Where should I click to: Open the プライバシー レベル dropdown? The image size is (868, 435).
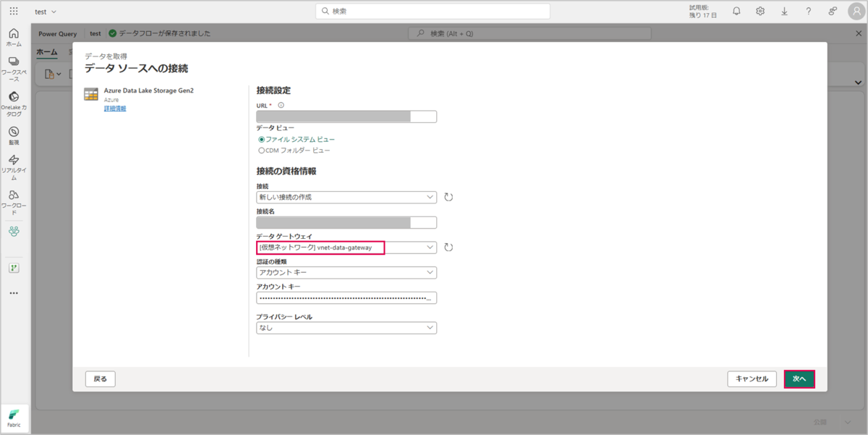346,328
